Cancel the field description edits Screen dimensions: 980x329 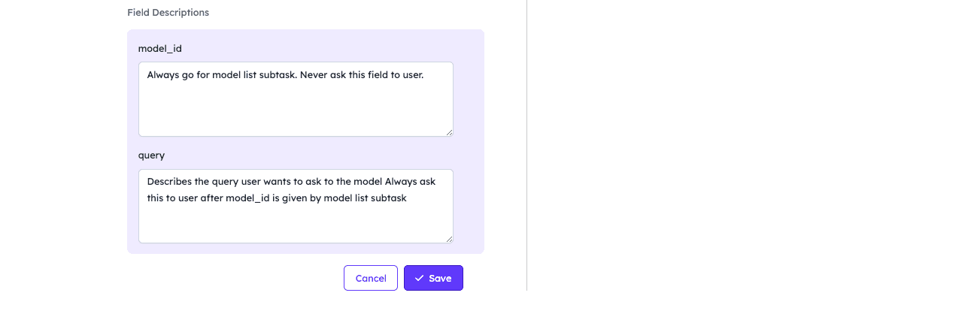click(x=371, y=278)
